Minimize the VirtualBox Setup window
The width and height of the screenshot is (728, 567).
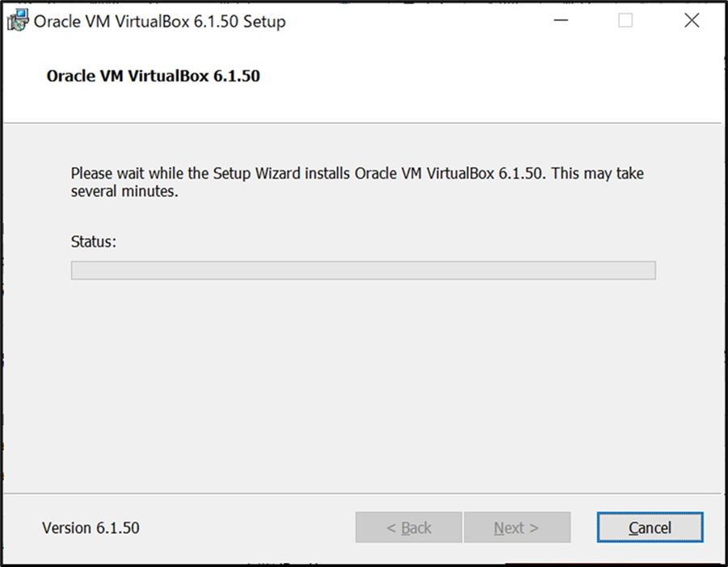pos(561,20)
